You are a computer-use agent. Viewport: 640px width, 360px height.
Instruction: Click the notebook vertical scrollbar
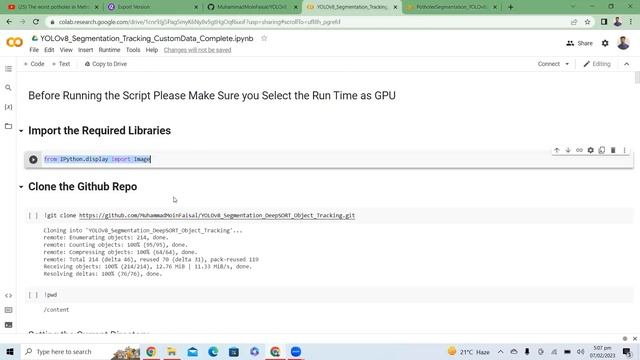(x=637, y=78)
